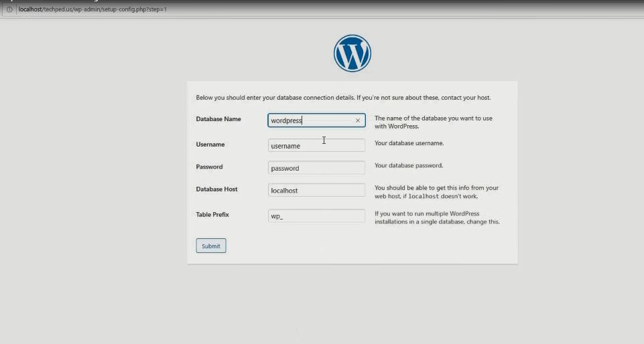Viewport: 644px width, 344px height.
Task: Clear the Database Name field with the X
Action: click(x=358, y=120)
